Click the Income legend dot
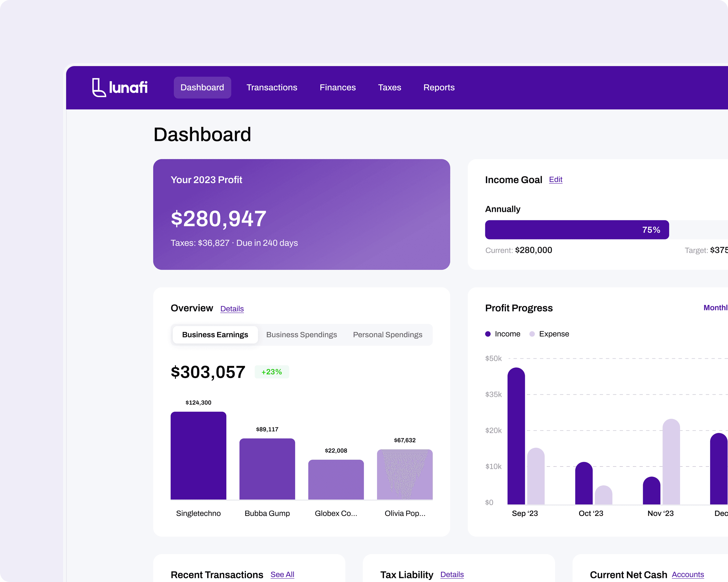The image size is (728, 582). click(x=487, y=334)
